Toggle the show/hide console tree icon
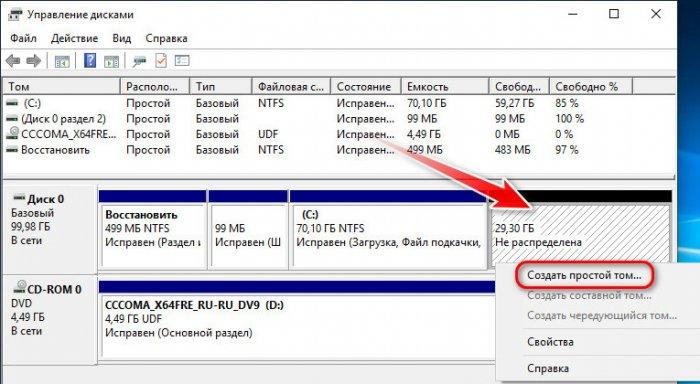The width and height of the screenshot is (700, 384). pyautogui.click(x=62, y=61)
